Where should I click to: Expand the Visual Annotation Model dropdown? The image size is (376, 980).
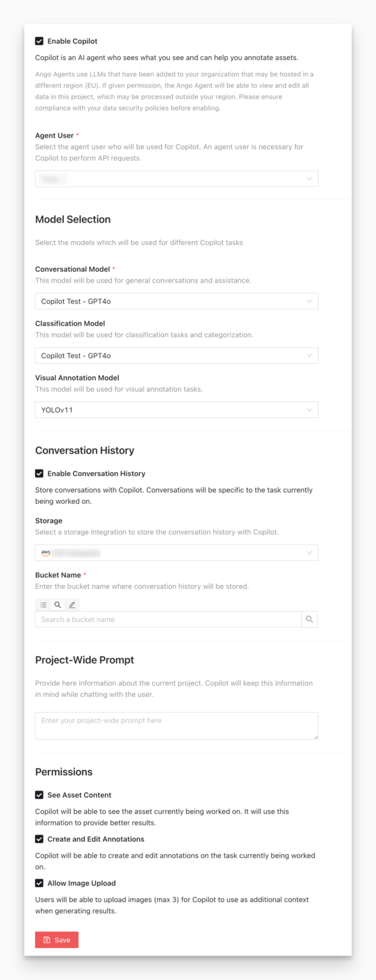176,410
